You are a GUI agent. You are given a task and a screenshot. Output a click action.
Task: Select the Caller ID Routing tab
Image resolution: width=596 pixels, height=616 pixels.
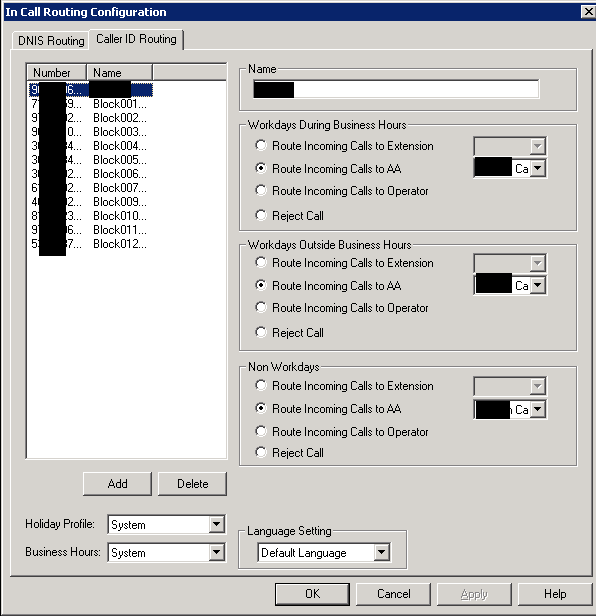[x=136, y=39]
